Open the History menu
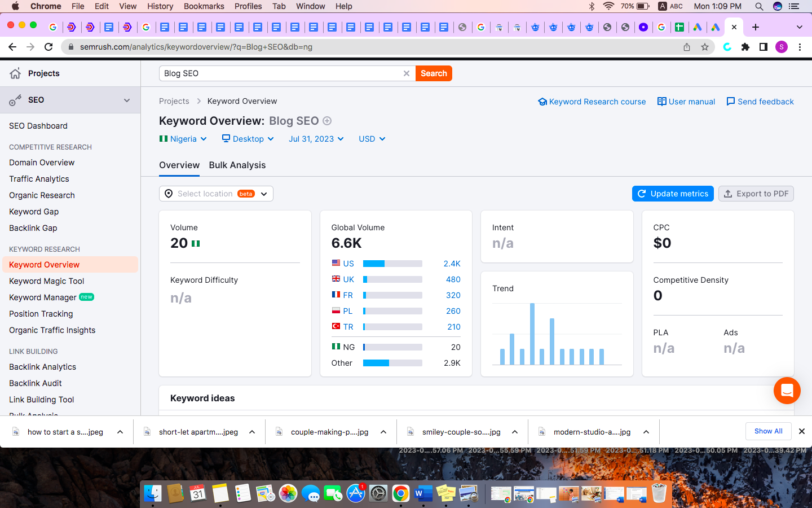812x508 pixels. tap(160, 6)
